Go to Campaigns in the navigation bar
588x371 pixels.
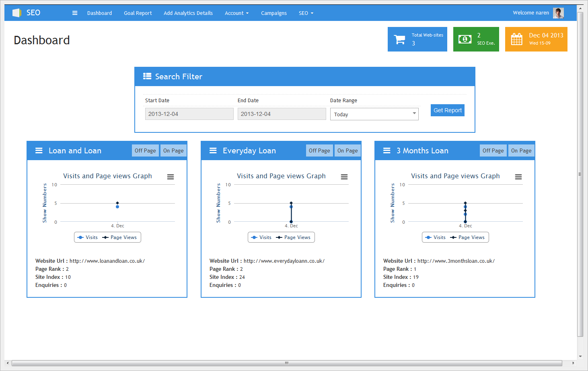[274, 13]
